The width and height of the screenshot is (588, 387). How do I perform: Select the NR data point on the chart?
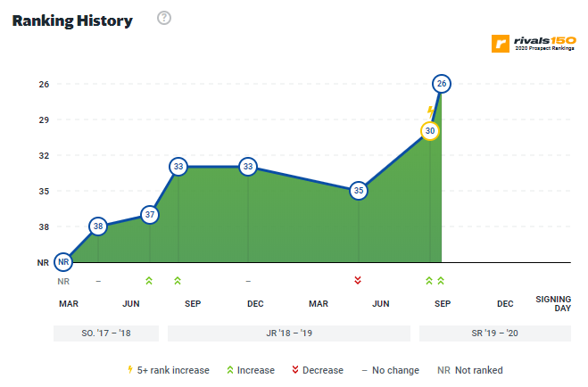point(62,262)
